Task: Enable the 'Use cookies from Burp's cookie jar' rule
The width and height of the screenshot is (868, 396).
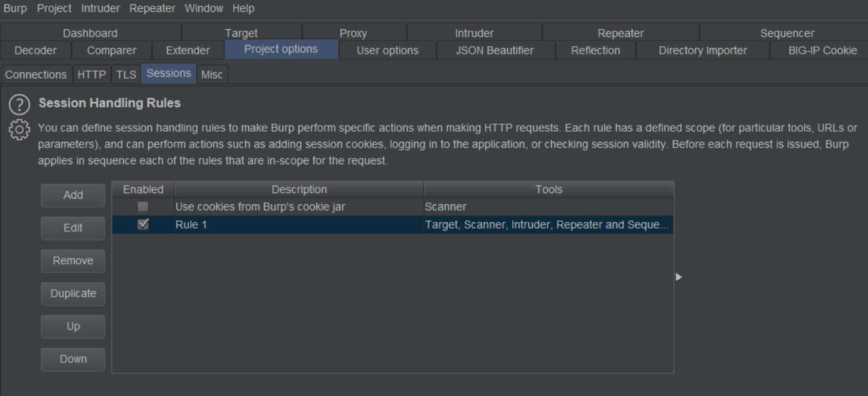Action: pos(143,206)
